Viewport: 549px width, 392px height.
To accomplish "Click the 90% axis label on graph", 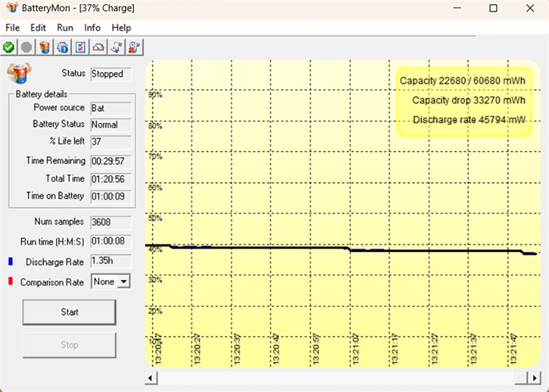I will (155, 95).
